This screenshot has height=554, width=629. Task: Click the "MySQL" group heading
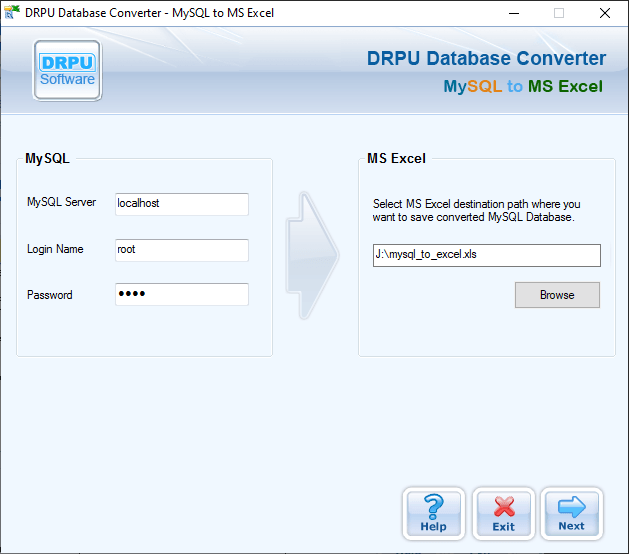point(47,158)
